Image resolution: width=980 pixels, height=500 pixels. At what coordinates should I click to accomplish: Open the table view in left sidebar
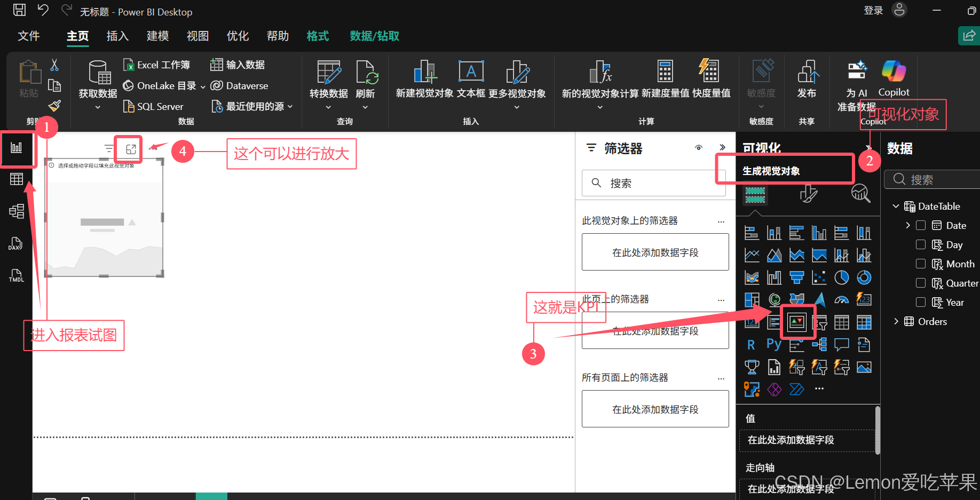pos(17,179)
